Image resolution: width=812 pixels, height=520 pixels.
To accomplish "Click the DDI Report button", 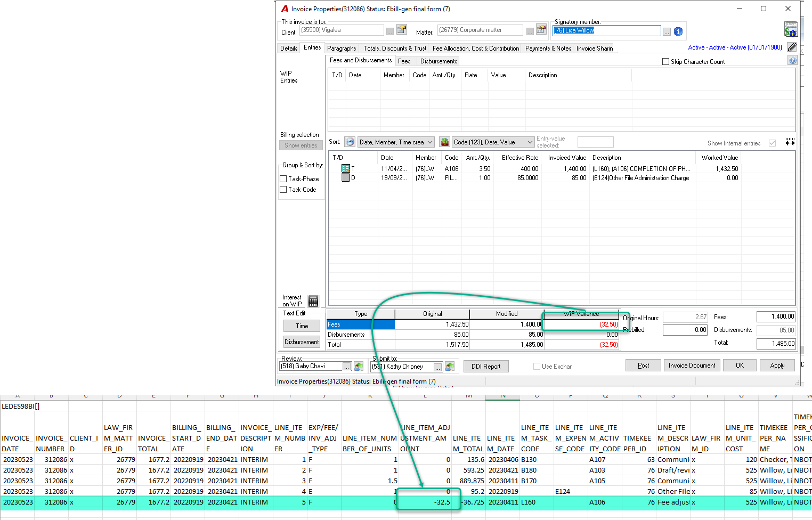I will click(x=486, y=367).
